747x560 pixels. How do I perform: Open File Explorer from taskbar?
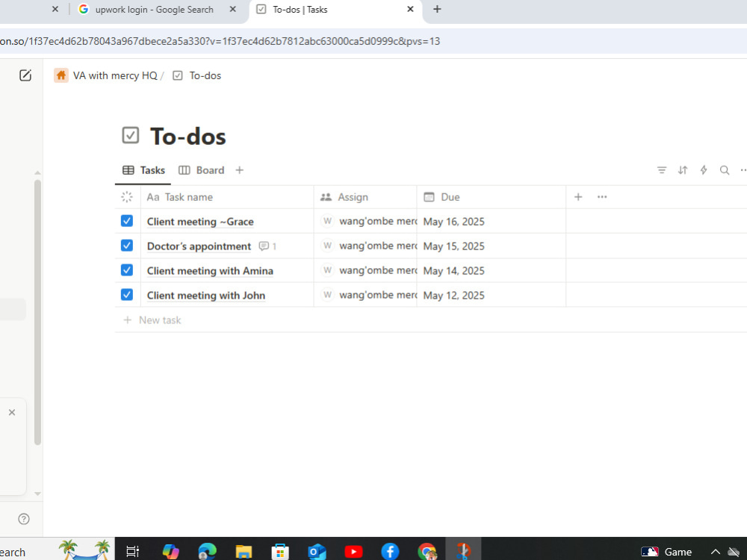click(244, 552)
